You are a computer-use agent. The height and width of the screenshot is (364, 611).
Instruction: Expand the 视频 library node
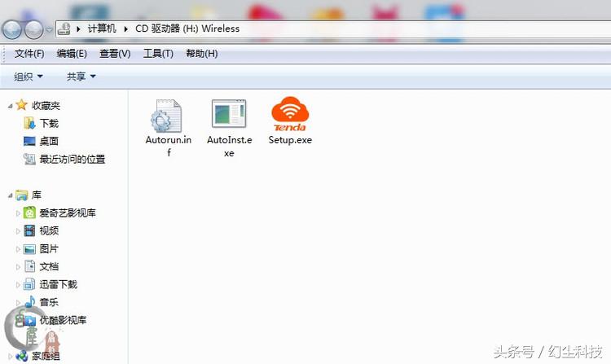click(19, 231)
